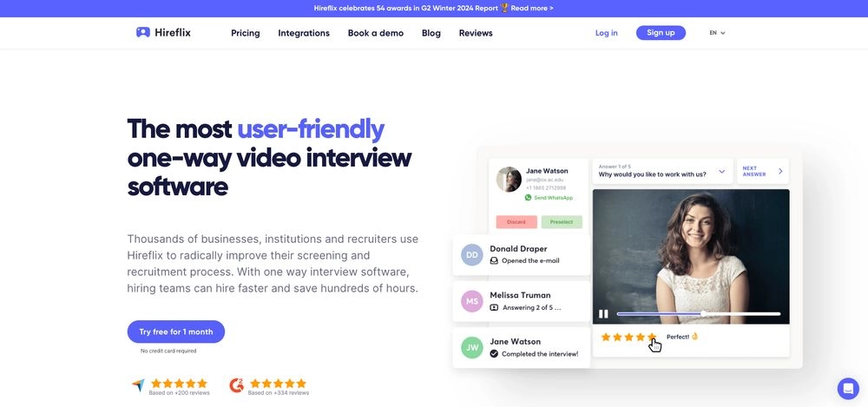
Task: Click the Send WhatsApp link
Action: point(553,198)
